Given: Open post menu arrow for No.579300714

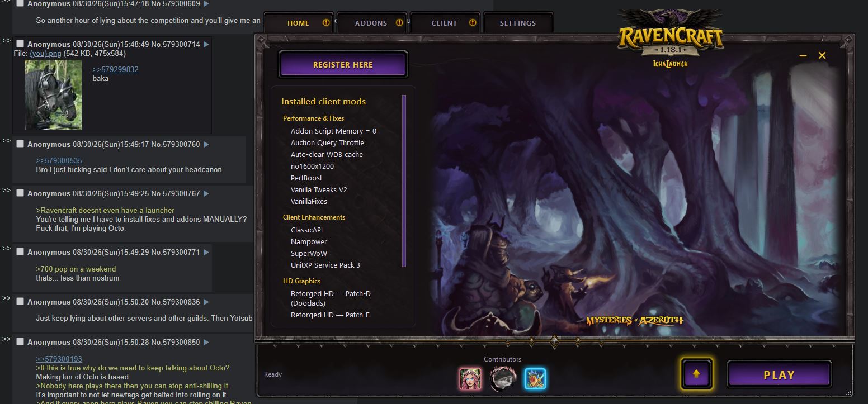Looking at the screenshot, I should click(x=206, y=44).
